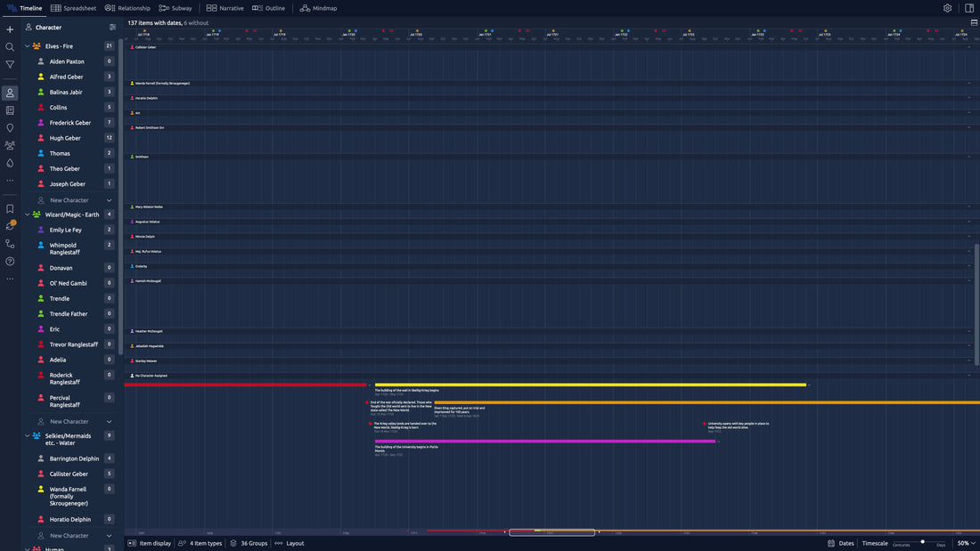
Task: Select the Character panel icon in left sidebar
Action: tap(10, 93)
